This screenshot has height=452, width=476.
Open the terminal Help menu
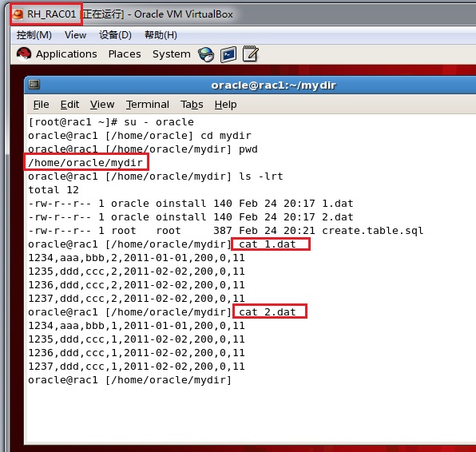click(225, 105)
